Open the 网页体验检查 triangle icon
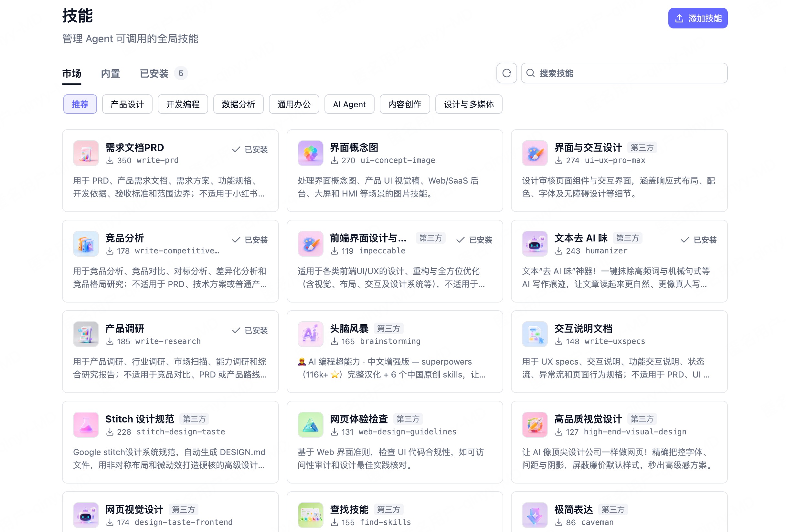This screenshot has width=786, height=532. click(310, 424)
